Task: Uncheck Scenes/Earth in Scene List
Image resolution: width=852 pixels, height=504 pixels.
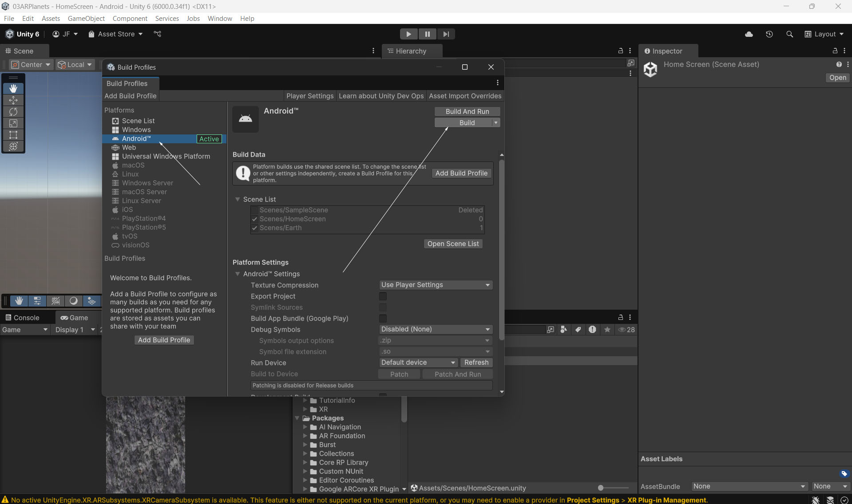Action: (255, 228)
